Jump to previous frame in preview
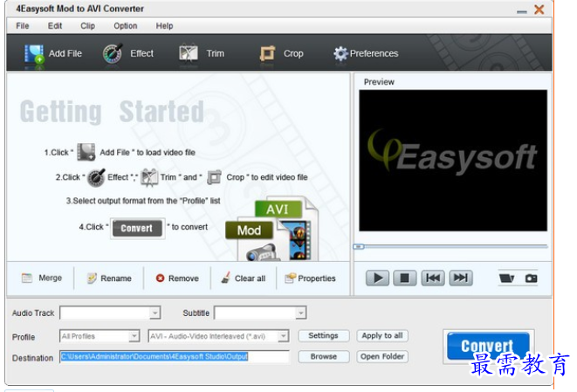The height and width of the screenshot is (392, 577). pyautogui.click(x=433, y=278)
